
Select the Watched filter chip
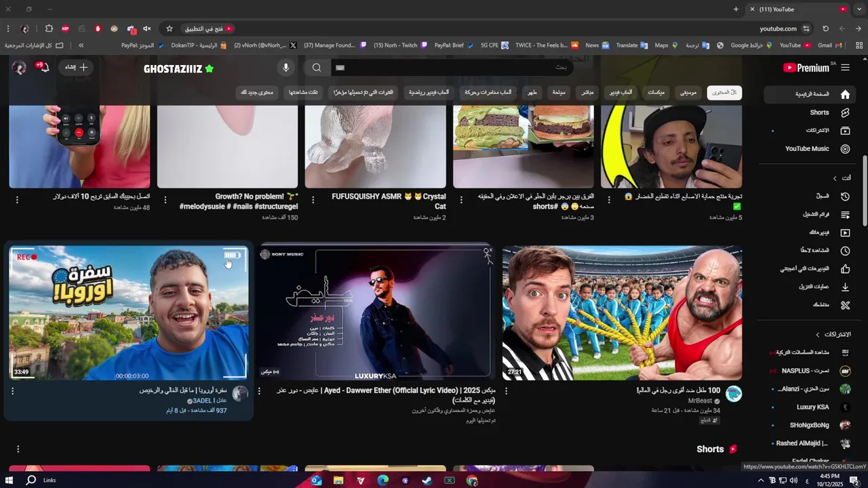point(303,92)
